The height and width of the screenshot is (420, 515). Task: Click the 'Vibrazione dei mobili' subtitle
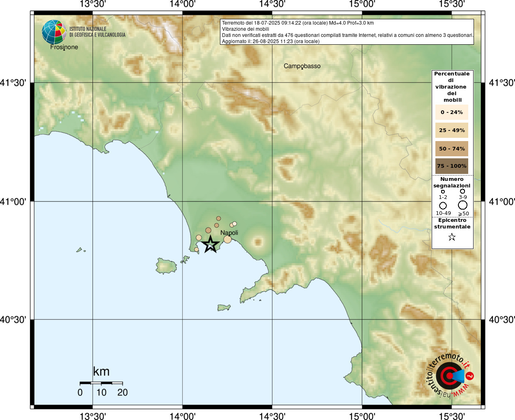click(245, 29)
